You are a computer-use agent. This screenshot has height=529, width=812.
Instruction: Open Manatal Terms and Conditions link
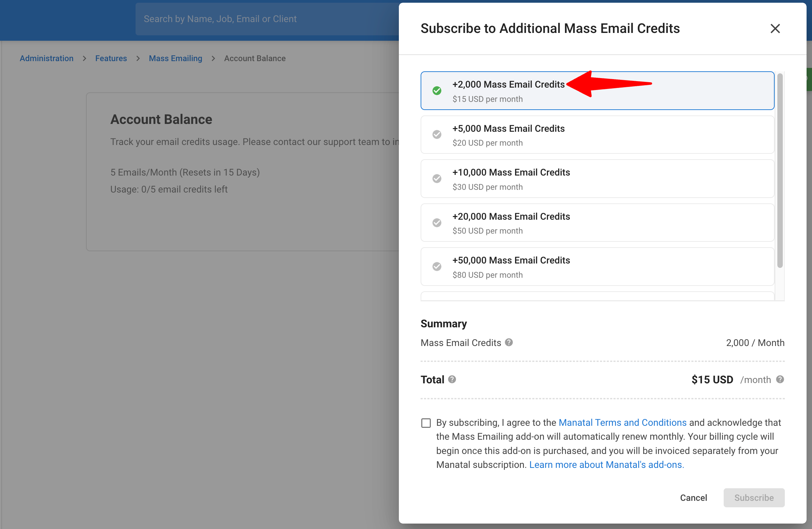point(622,423)
